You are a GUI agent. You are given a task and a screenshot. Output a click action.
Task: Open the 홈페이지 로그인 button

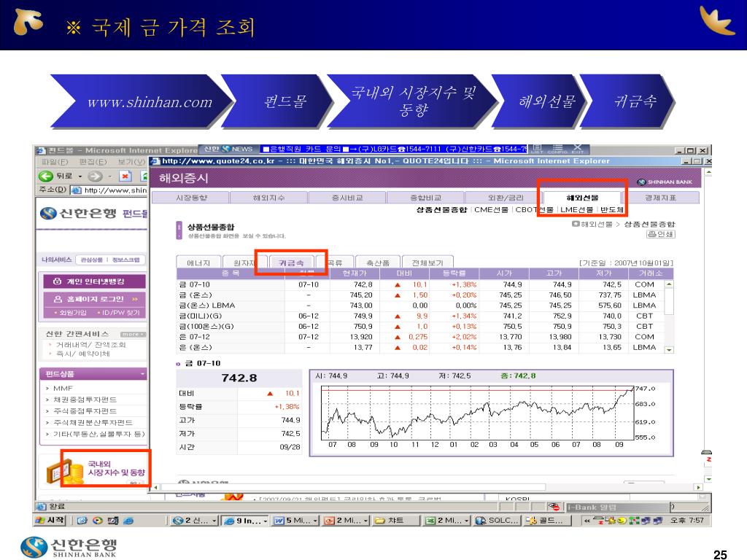click(93, 299)
